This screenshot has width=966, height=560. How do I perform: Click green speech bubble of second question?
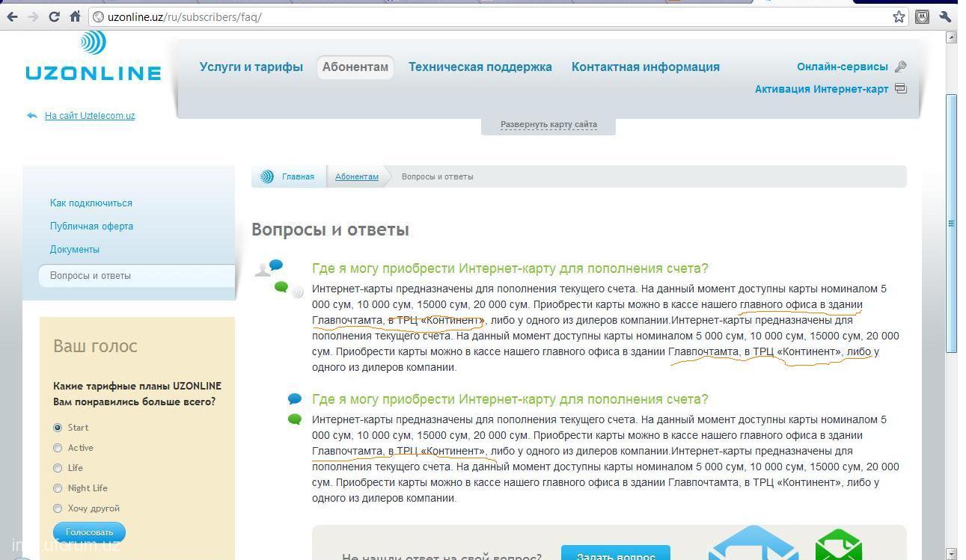pos(295,419)
